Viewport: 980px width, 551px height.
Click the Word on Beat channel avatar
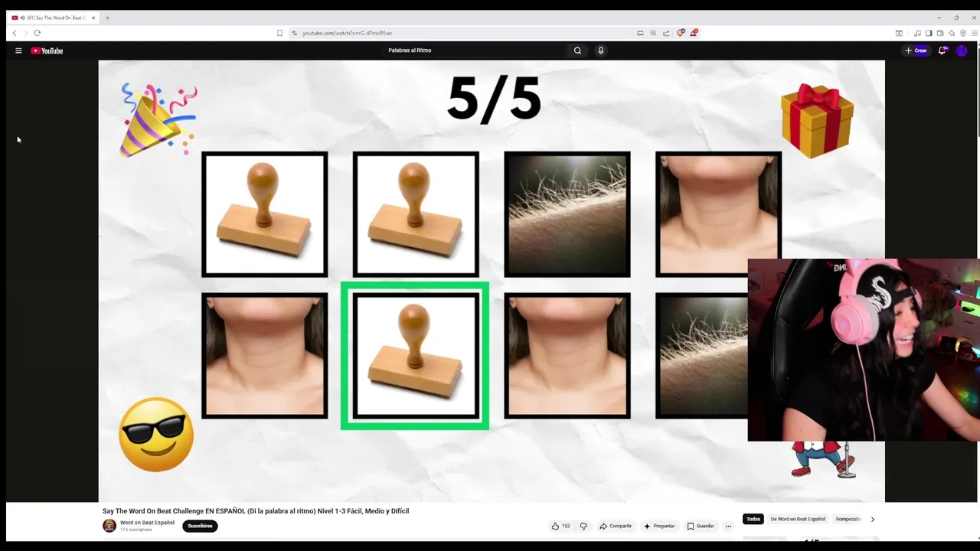coord(109,526)
